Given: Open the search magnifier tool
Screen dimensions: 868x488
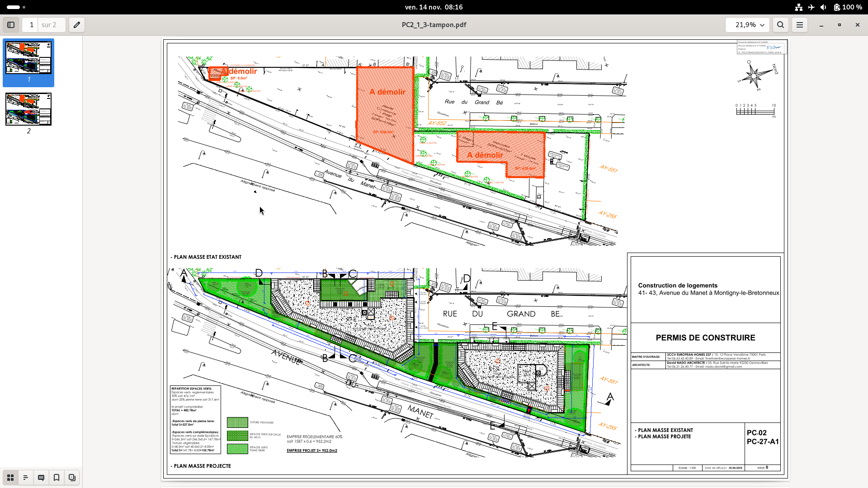Looking at the screenshot, I should point(780,25).
